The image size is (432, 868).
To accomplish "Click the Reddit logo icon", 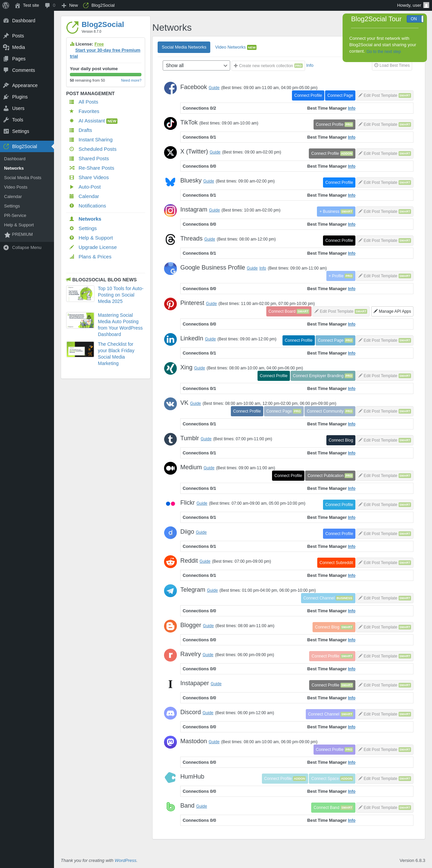I will coord(170,562).
